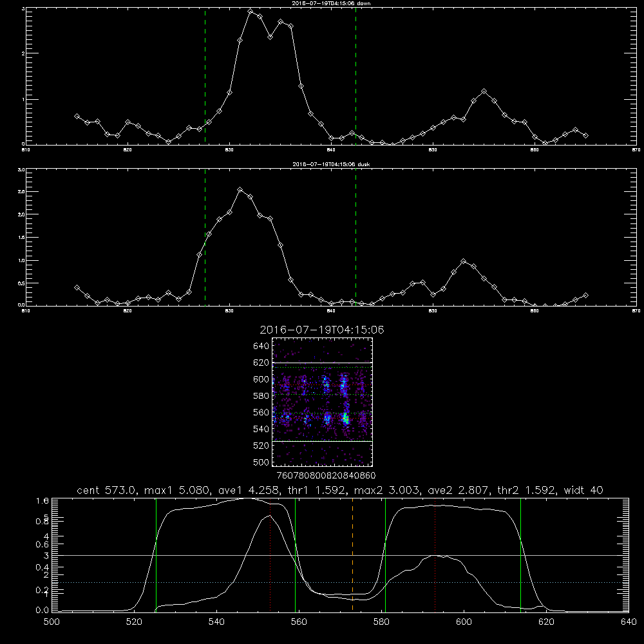Image resolution: width=644 pixels, height=644 pixels.
Task: Click the x-axis label string under the image
Action: (x=326, y=476)
